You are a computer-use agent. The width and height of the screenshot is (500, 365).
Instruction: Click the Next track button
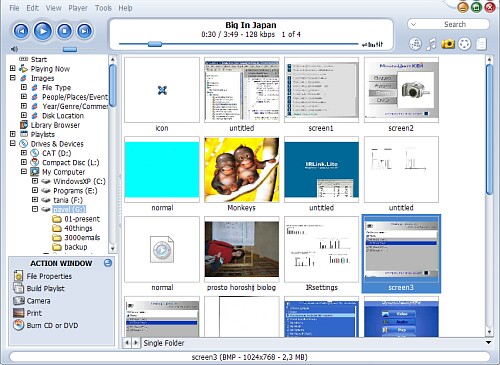tap(85, 31)
